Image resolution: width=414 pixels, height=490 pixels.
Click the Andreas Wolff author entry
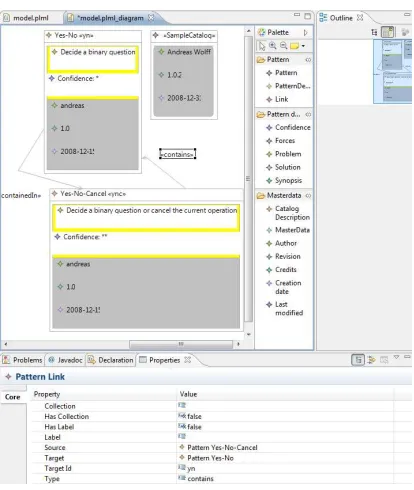(x=189, y=52)
